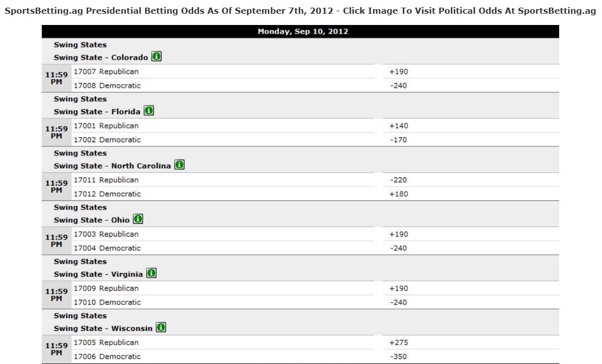Choose North Carolina Democratic +180 odds
The height and width of the screenshot is (364, 602).
click(399, 194)
